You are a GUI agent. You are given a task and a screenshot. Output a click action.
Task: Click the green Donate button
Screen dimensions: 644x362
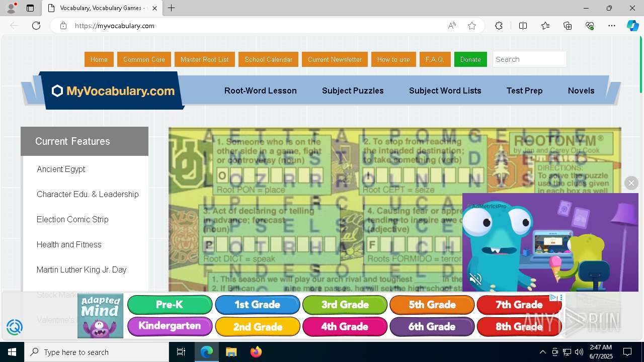pos(470,59)
